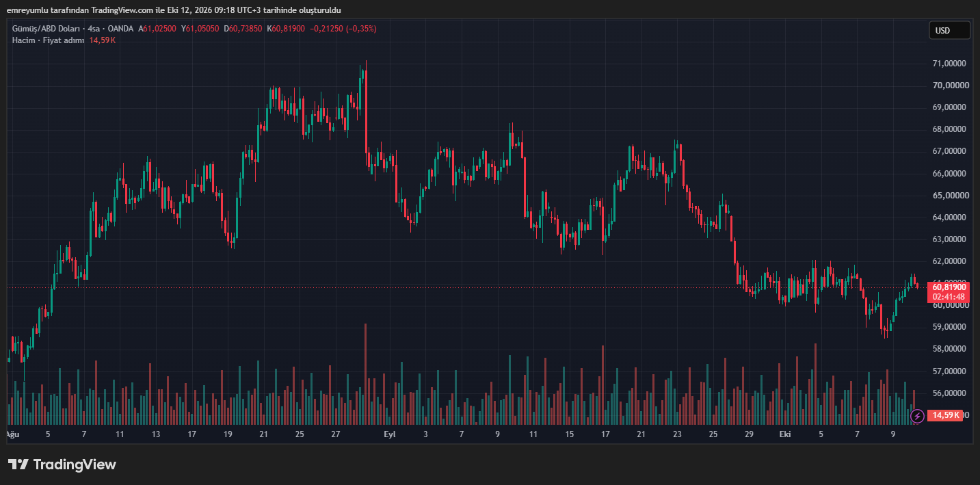The height and width of the screenshot is (485, 980).
Task: Click the purple lightning bolt icon
Action: pos(918,415)
